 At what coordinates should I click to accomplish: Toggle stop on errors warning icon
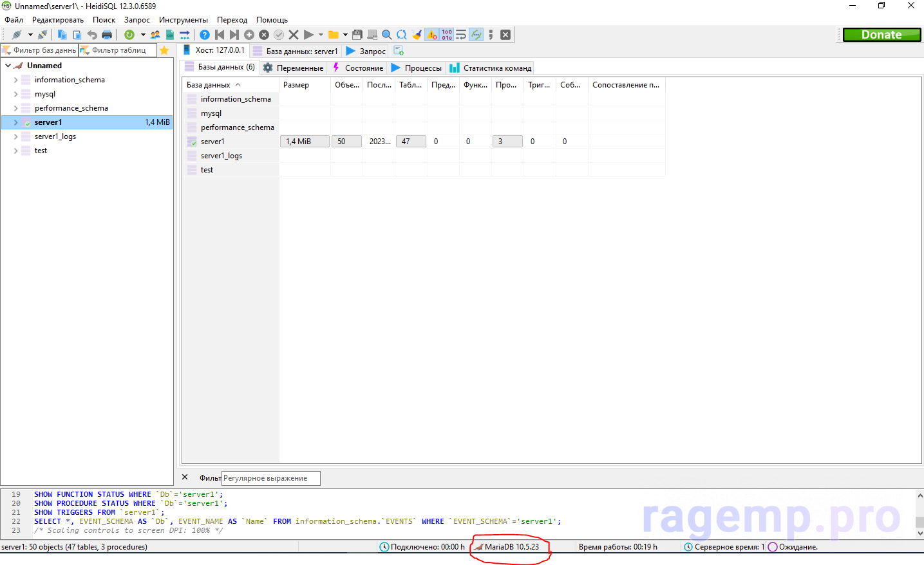[432, 35]
